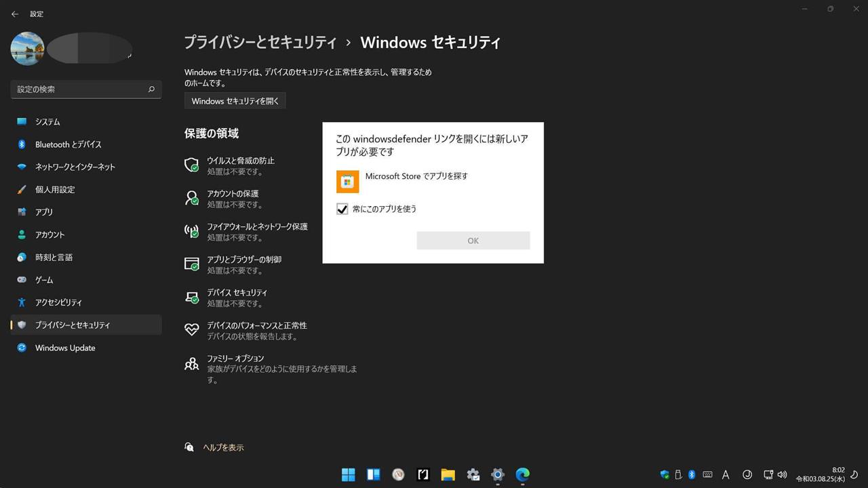Click the active Settings taskbar icon
The height and width of the screenshot is (488, 868).
click(498, 474)
